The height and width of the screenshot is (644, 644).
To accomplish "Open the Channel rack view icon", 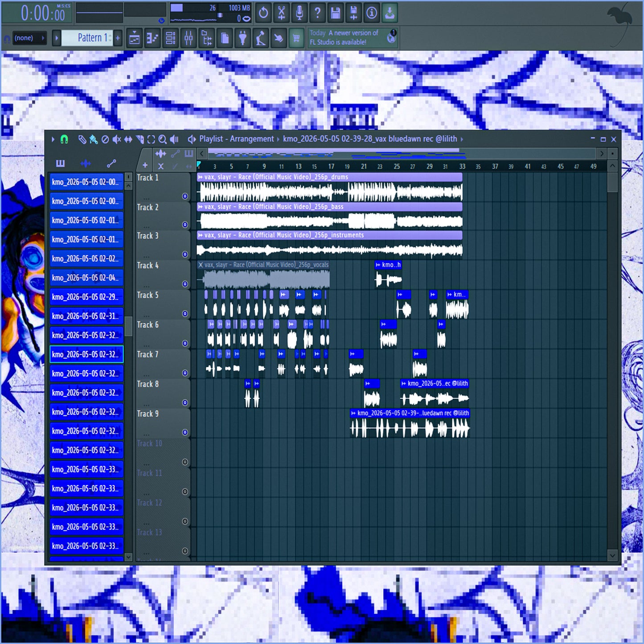I will click(170, 38).
